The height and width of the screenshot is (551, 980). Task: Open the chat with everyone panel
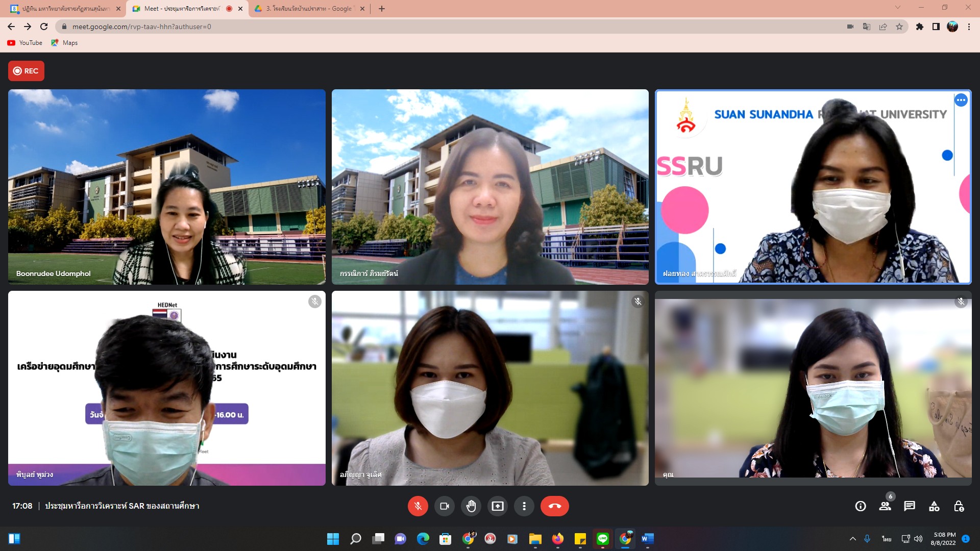[x=910, y=506]
